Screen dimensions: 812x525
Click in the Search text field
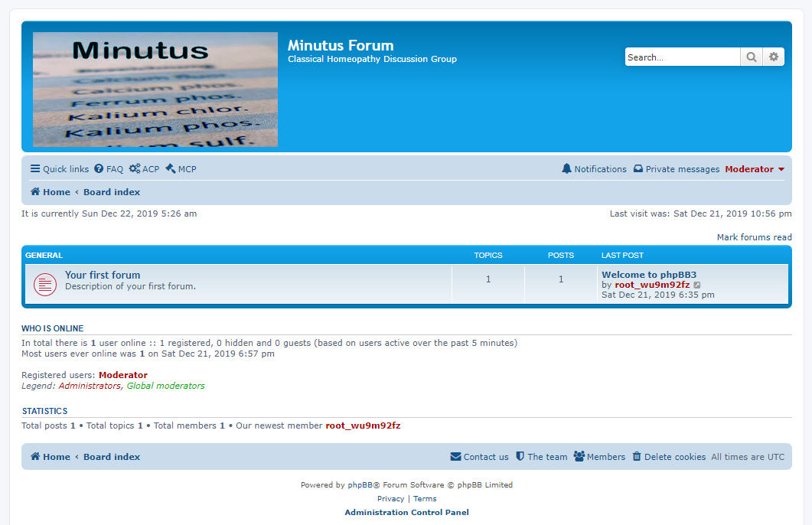tap(681, 57)
